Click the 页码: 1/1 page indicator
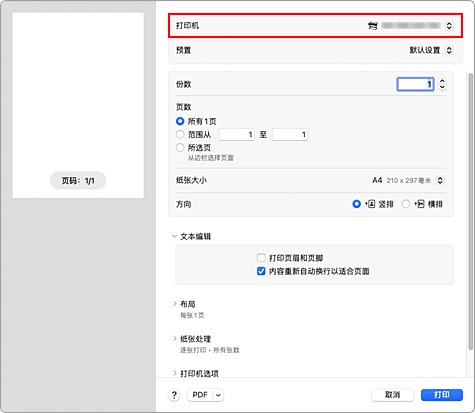Viewport: 475px width, 413px height. pos(78,181)
